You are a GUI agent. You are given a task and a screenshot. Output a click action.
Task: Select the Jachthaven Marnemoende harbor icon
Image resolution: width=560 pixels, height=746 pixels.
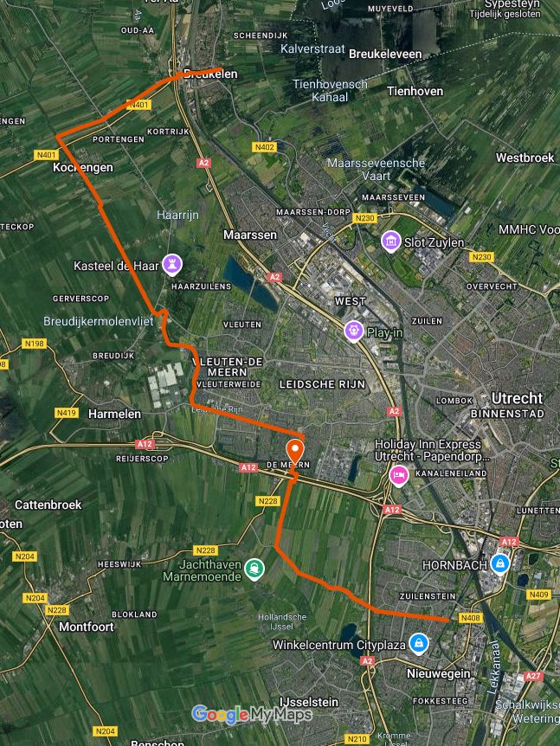pos(254,569)
